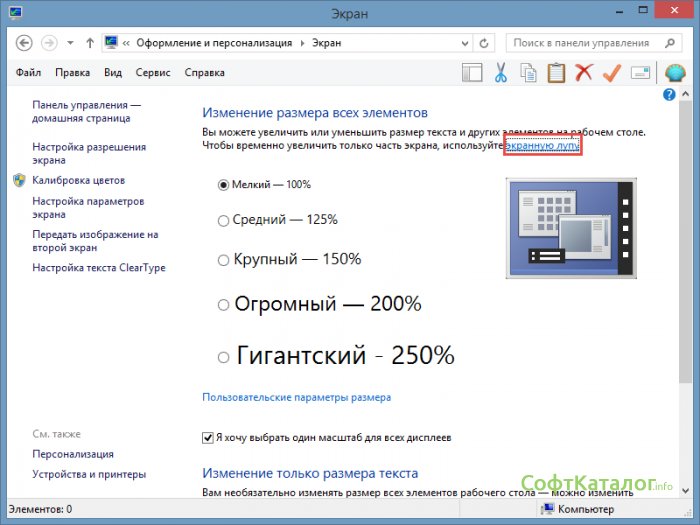Open the экранную лупу link
700x525 pixels.
[542, 146]
